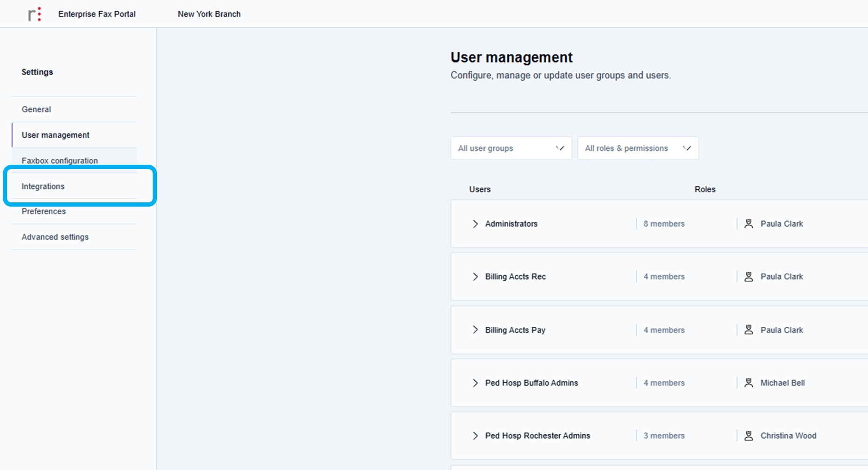The image size is (868, 470).
Task: Click the red-dotted portal logo icon
Action: [34, 14]
